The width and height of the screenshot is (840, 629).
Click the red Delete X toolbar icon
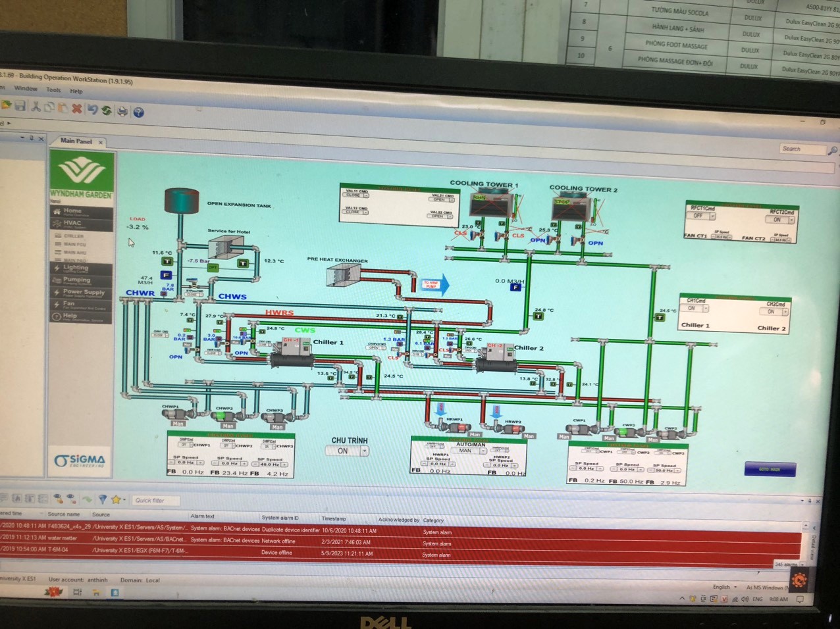(x=77, y=109)
